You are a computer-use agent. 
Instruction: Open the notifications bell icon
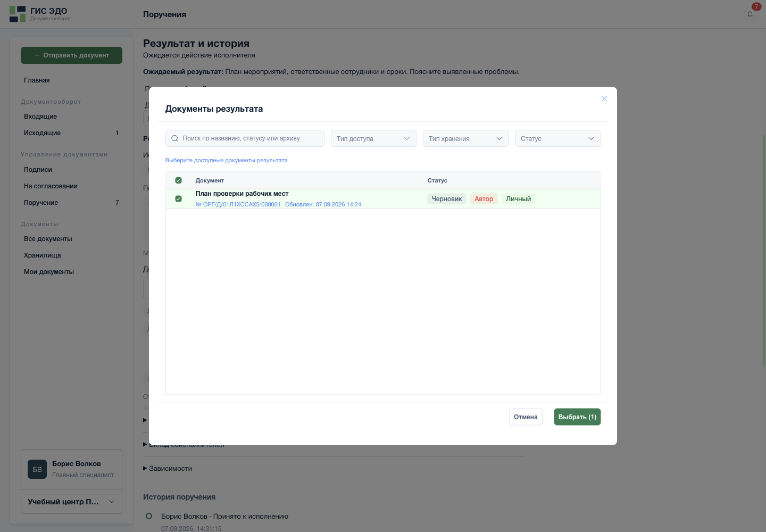tap(750, 14)
